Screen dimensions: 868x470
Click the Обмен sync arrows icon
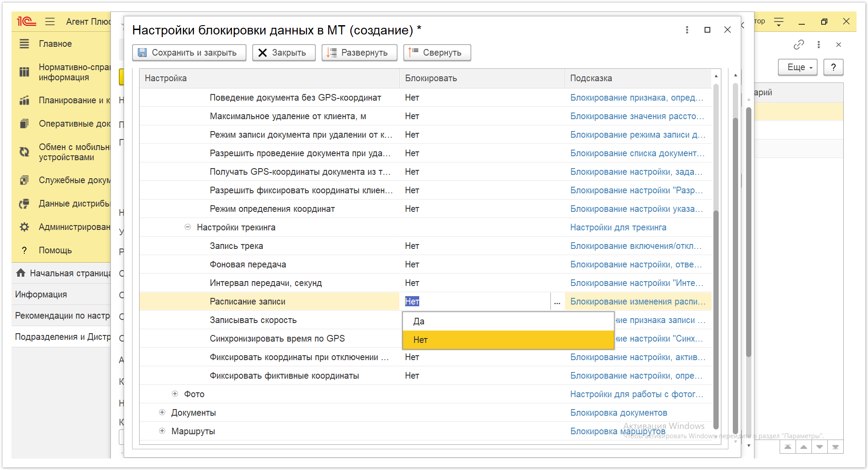point(24,152)
